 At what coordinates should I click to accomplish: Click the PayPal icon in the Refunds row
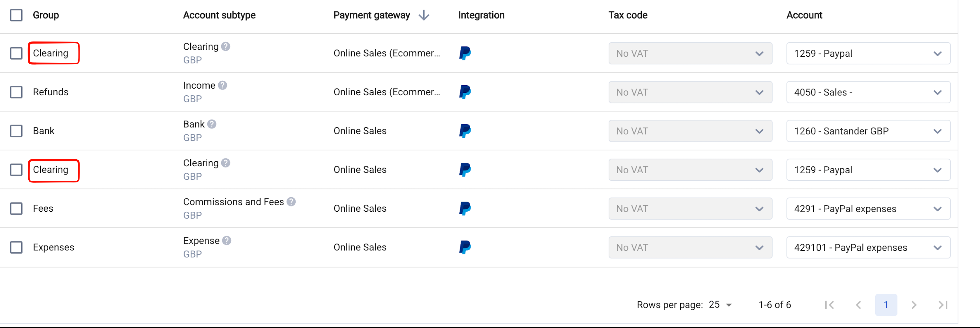(x=465, y=92)
